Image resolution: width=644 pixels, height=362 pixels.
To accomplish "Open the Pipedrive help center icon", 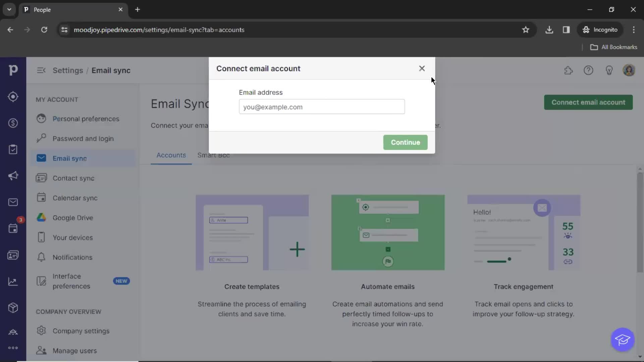I will pos(588,70).
